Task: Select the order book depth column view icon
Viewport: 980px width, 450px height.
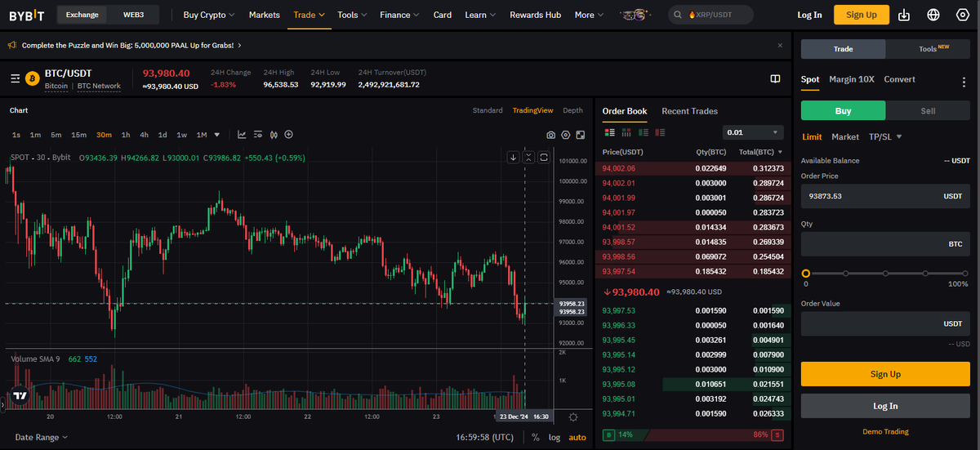Action: pyautogui.click(x=626, y=131)
